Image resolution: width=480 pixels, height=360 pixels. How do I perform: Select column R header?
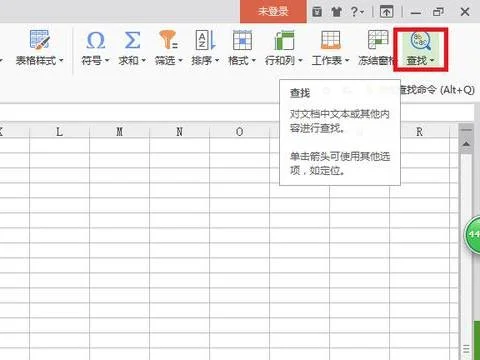(x=420, y=132)
